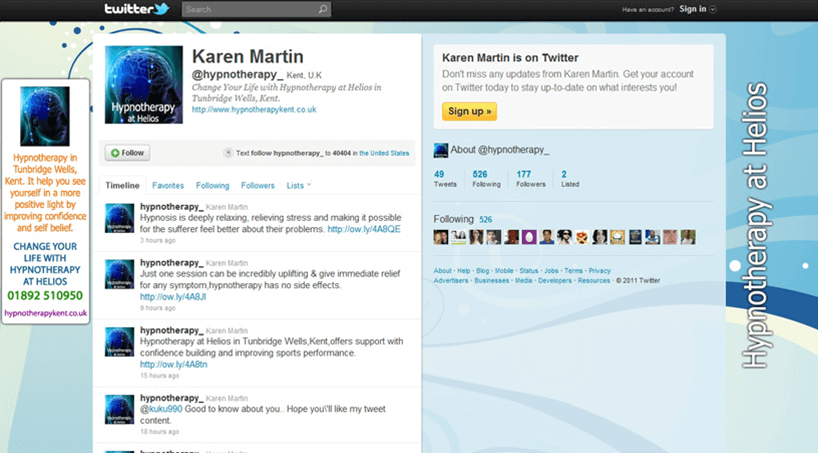This screenshot has width=818, height=453.
Task: Open the About footer link
Action: pos(442,271)
